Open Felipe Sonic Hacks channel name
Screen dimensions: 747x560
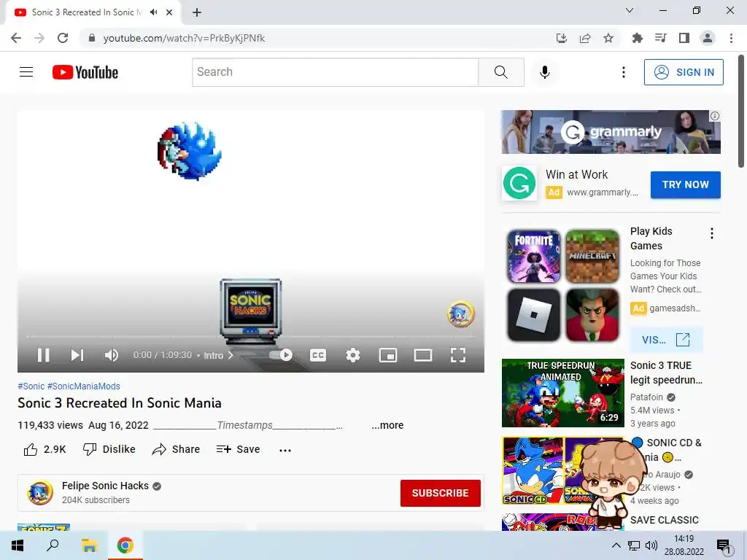point(105,486)
